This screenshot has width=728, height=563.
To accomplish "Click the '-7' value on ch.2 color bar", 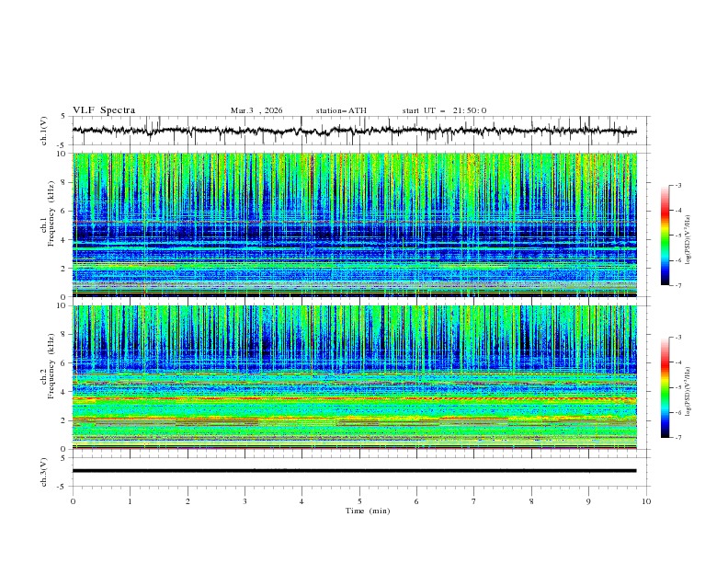I will click(677, 438).
